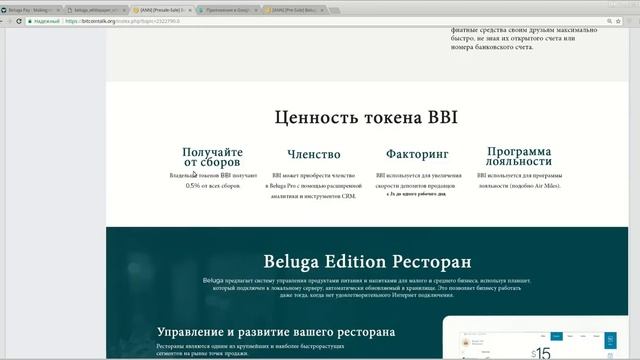Open a new tab with the new-tab button
640x360 pixels.
(x=334, y=10)
